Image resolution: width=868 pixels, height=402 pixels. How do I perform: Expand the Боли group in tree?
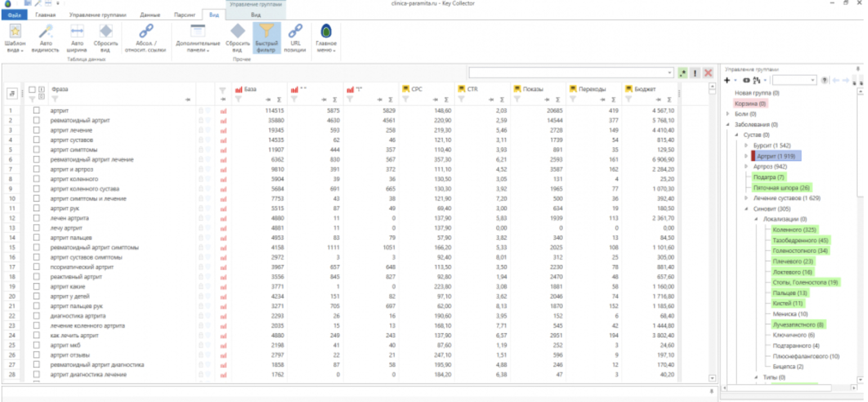[x=728, y=114]
